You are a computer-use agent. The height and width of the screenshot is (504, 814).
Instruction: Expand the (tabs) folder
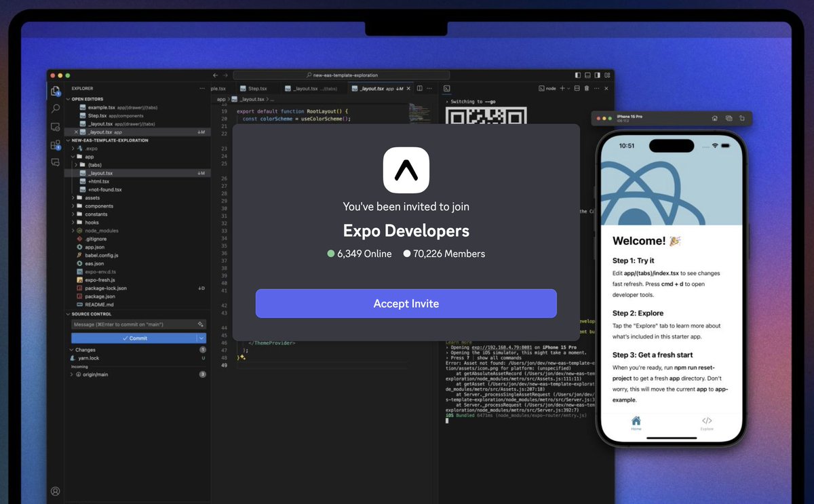(76, 165)
